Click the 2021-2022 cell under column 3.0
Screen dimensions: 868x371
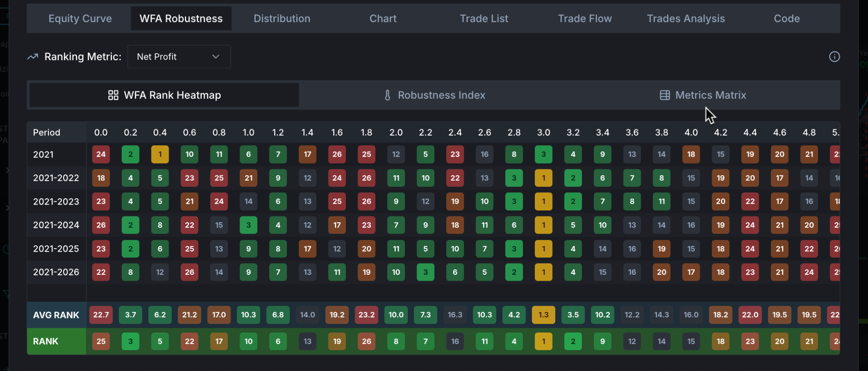544,178
